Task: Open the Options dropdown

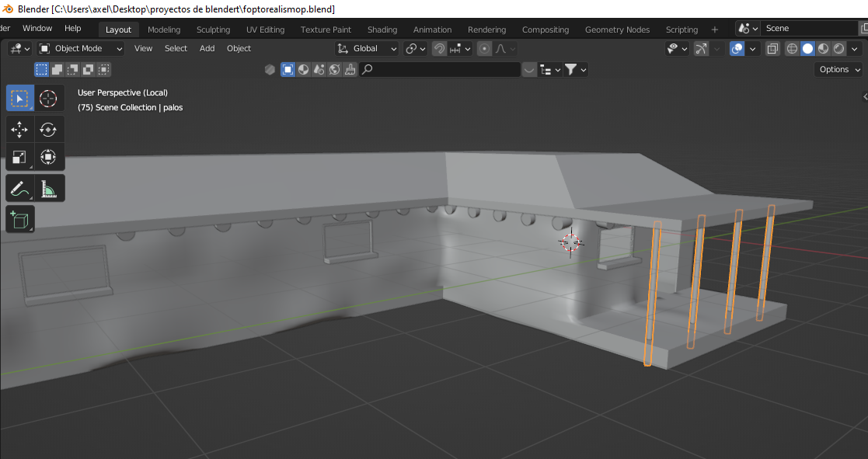Action: click(x=838, y=69)
